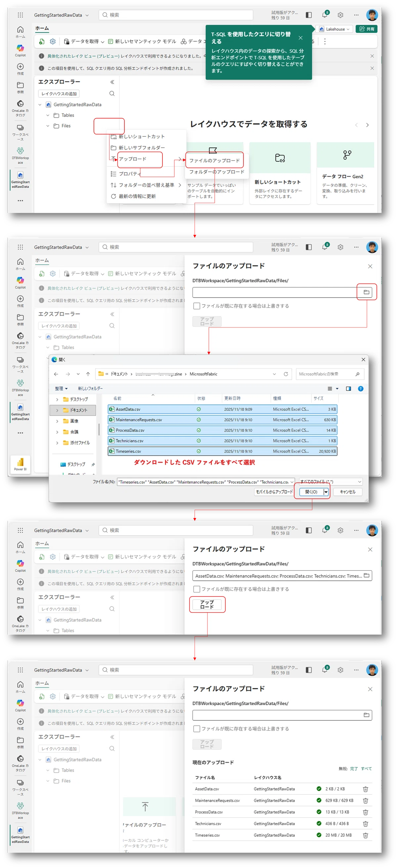Click the 新しいショートカット card icon
397x868 pixels.
pos(280,158)
